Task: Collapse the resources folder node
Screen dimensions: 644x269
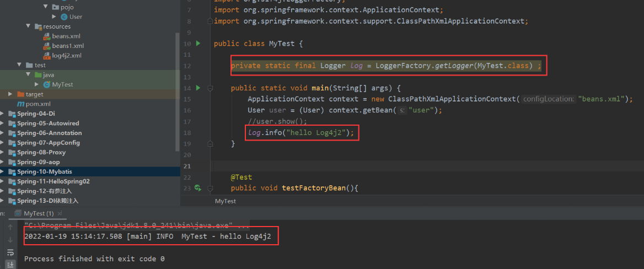Action: click(28, 26)
